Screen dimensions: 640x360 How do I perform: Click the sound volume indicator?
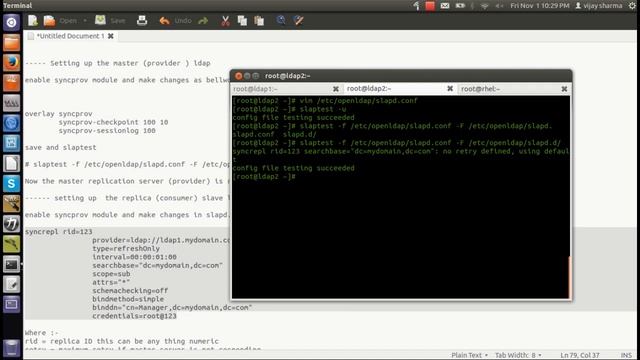pos(499,6)
